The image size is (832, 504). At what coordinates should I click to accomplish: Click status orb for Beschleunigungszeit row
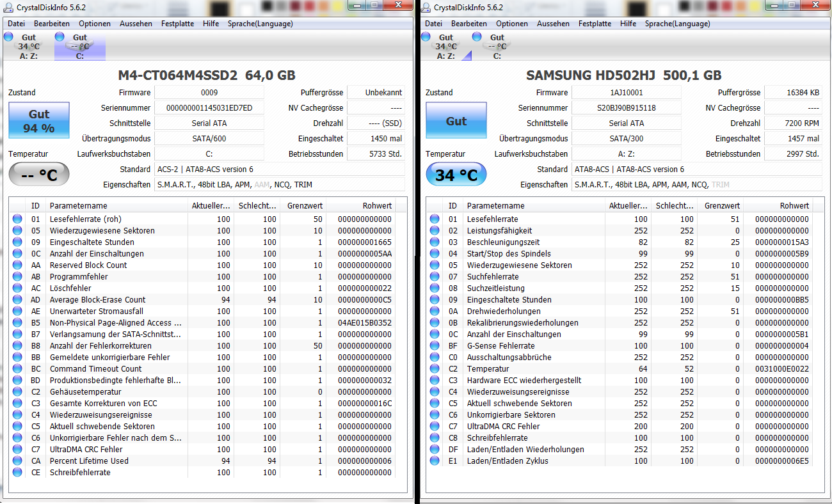[435, 242]
